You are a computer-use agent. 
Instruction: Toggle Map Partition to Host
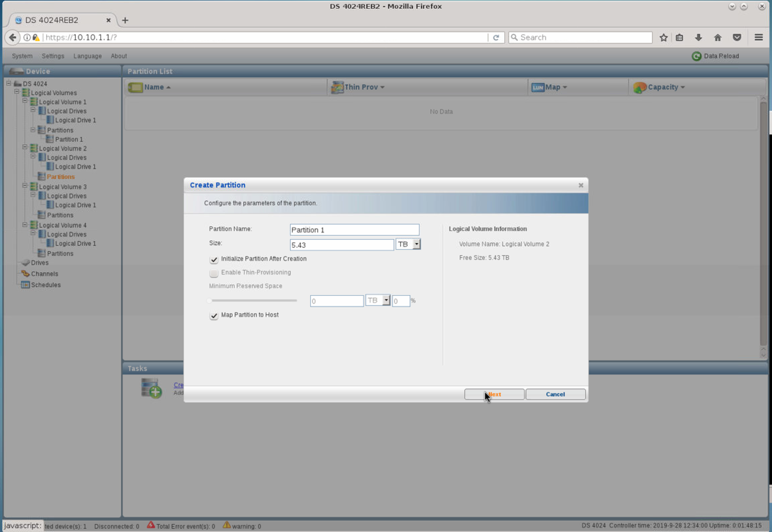pyautogui.click(x=214, y=315)
